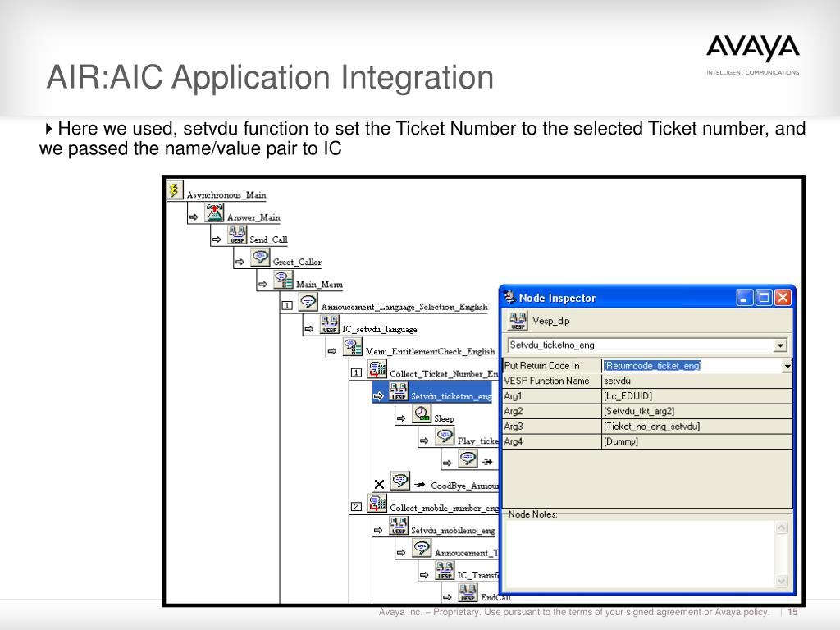The image size is (840, 630).
Task: Click the Vesp_dip node type text
Action: coord(550,322)
